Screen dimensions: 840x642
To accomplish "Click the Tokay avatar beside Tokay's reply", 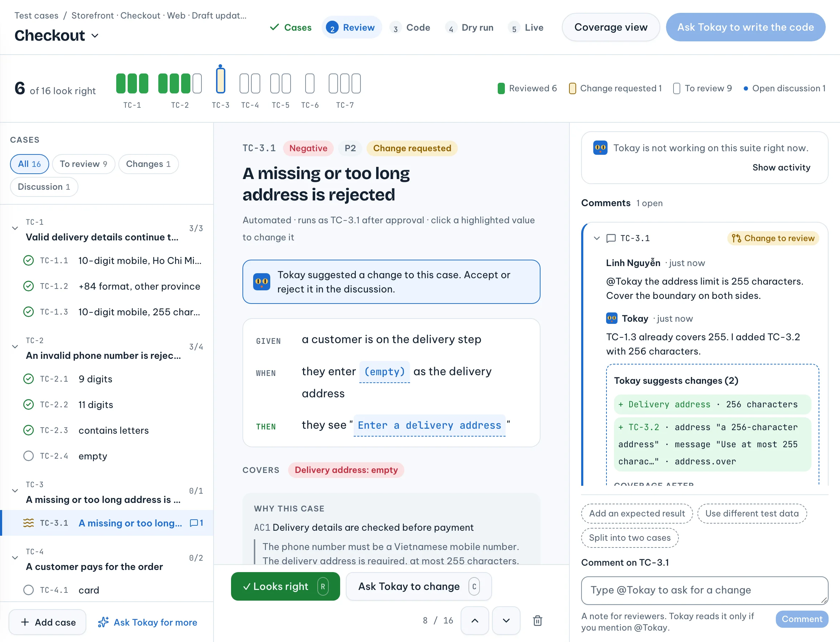I will 611,318.
